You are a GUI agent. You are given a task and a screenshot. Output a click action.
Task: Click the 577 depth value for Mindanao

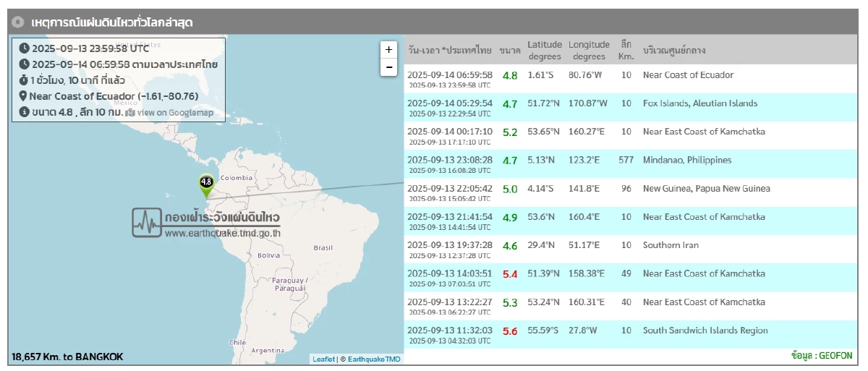[x=626, y=160]
